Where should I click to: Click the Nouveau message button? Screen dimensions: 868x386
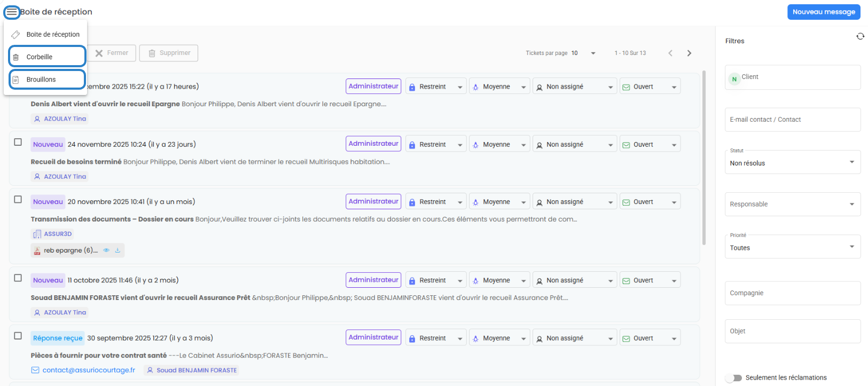[x=824, y=12]
